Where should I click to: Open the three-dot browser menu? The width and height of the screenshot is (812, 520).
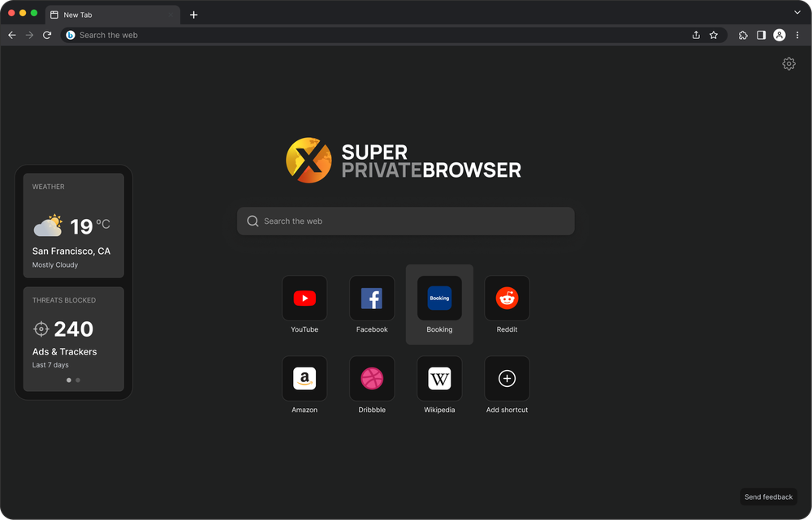(797, 35)
